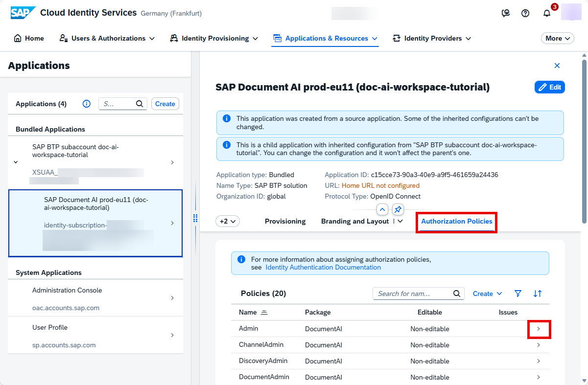Expand Branding and Layout tab dropdown
Image resolution: width=588 pixels, height=385 pixels.
pos(400,221)
